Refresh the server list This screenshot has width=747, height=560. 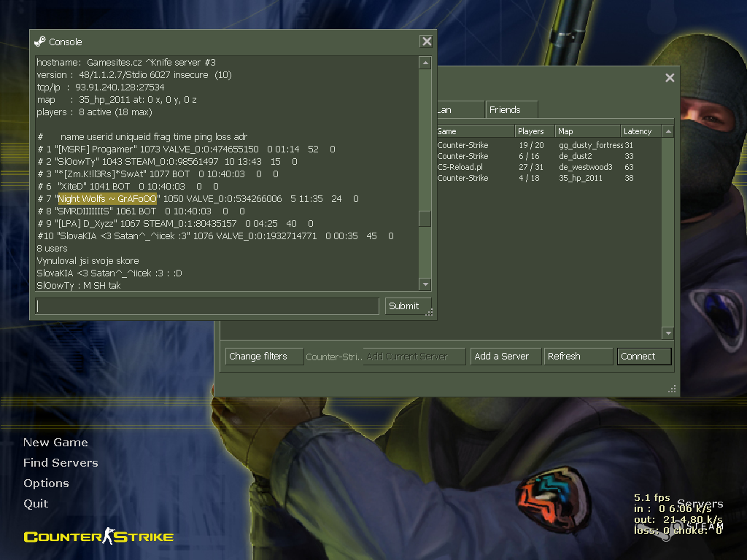[x=578, y=357]
